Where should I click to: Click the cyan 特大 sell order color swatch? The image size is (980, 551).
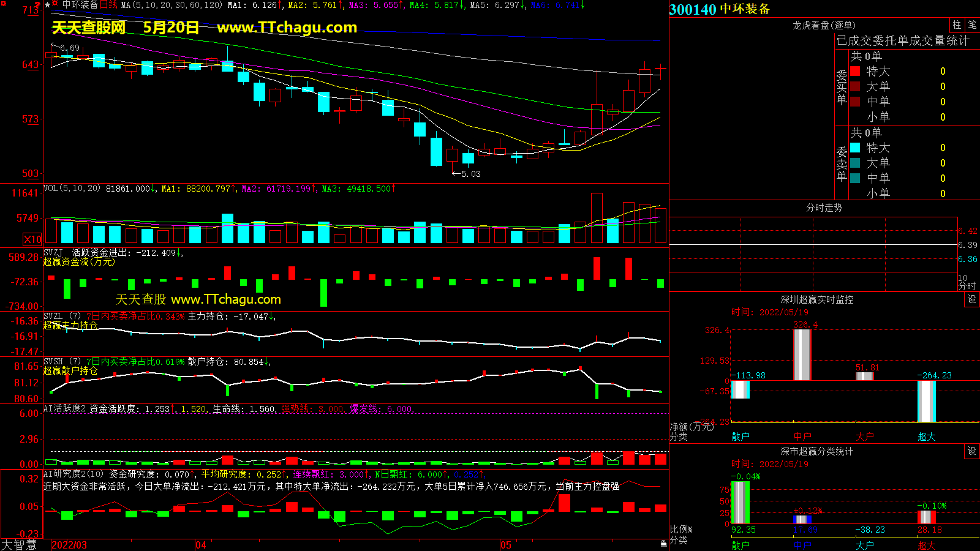855,148
